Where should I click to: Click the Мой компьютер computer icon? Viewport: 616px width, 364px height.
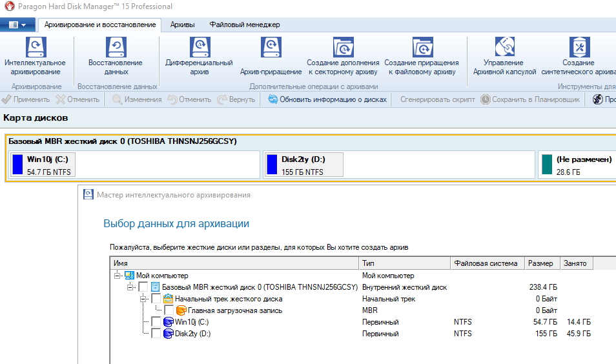(129, 275)
